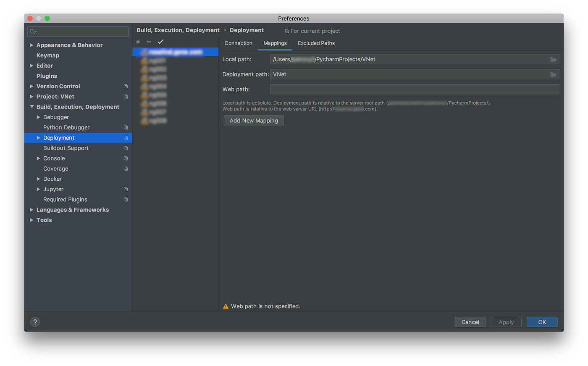Image resolution: width=588 pixels, height=366 pixels.
Task: Browse for Local path with its folder icon
Action: [x=554, y=59]
